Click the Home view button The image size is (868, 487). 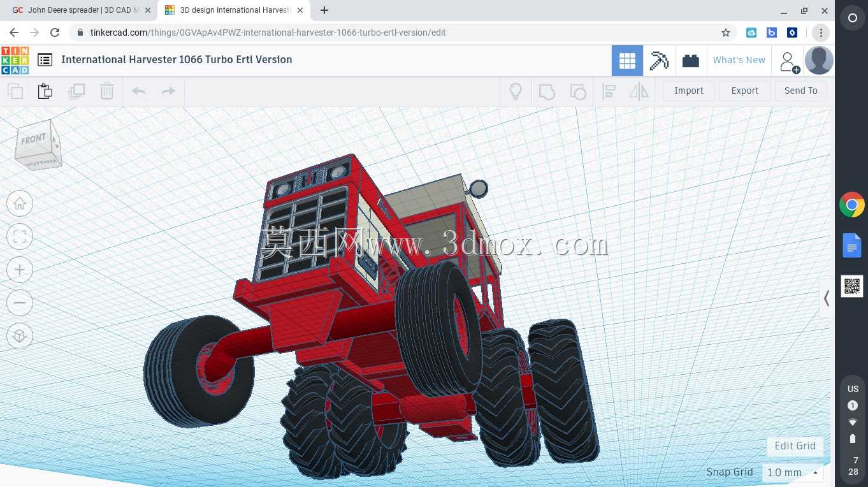[20, 204]
